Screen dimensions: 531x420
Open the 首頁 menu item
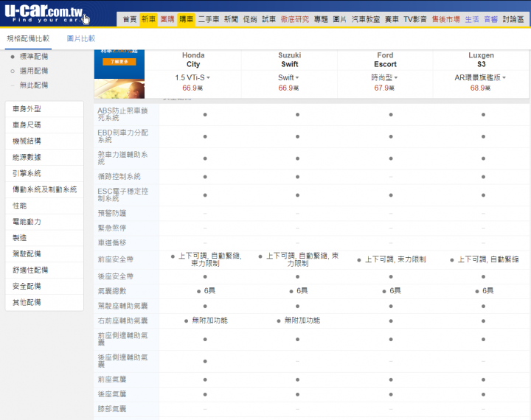pyautogui.click(x=129, y=19)
